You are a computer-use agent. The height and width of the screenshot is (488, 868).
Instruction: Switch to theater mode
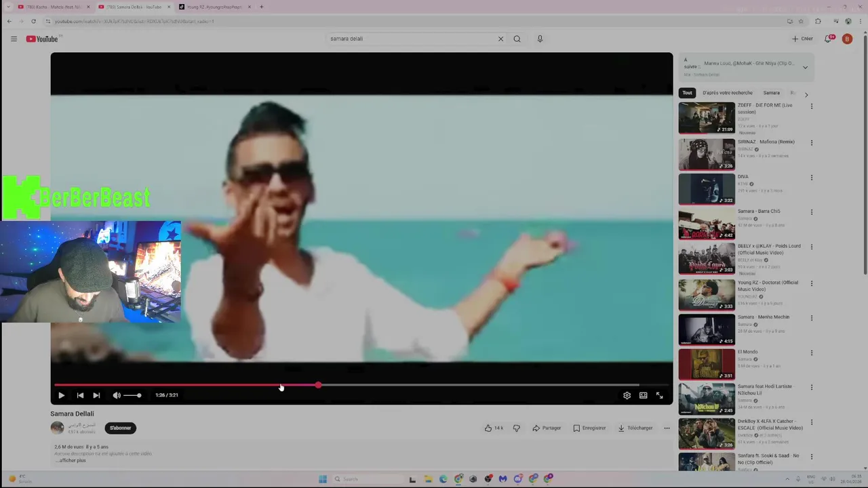click(x=643, y=395)
